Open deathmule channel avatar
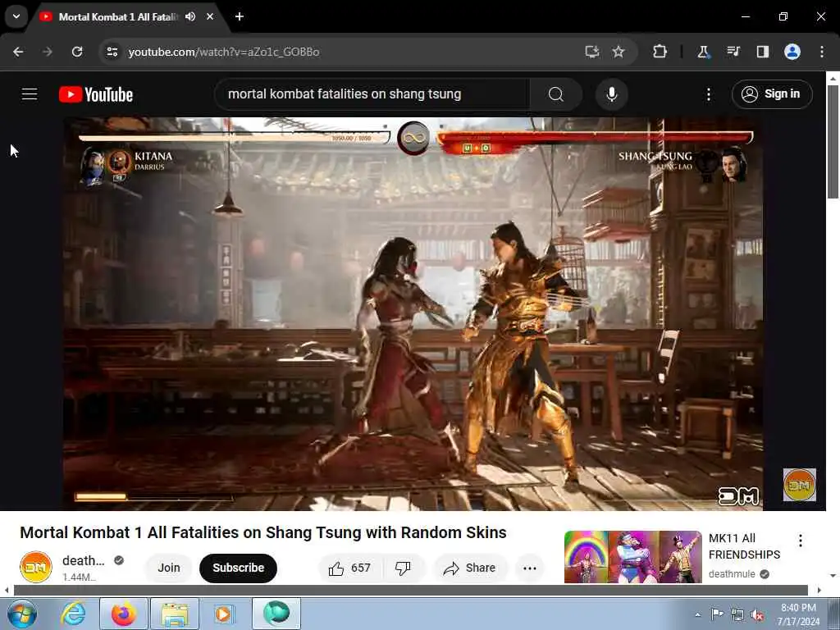 pyautogui.click(x=36, y=568)
